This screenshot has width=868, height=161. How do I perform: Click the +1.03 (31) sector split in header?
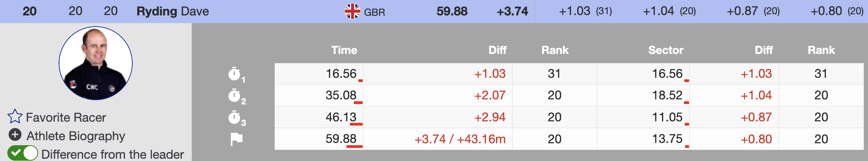pyautogui.click(x=585, y=11)
